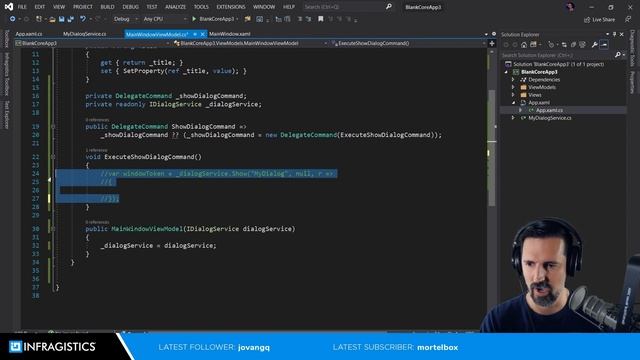Open the DEBUG menu
This screenshot has width=640, height=360.
click(131, 7)
